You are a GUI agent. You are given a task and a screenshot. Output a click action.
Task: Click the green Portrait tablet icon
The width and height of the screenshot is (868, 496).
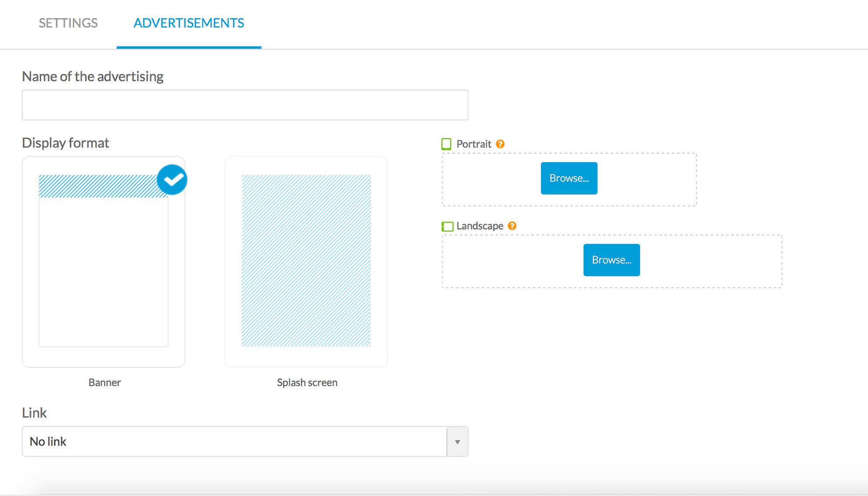446,144
